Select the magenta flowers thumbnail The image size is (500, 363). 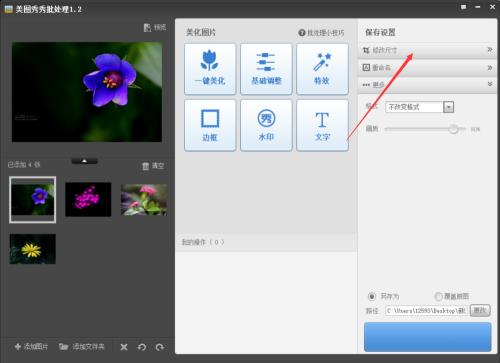[88, 199]
